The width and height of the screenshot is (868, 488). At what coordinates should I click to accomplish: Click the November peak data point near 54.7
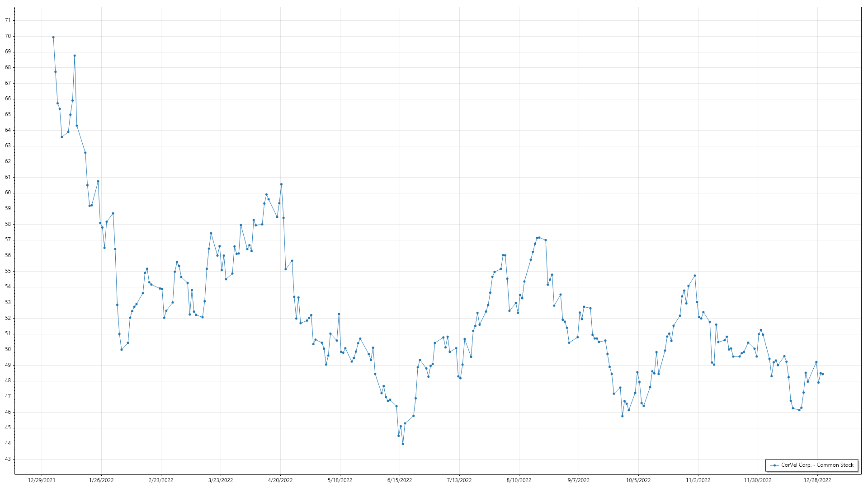pos(695,276)
